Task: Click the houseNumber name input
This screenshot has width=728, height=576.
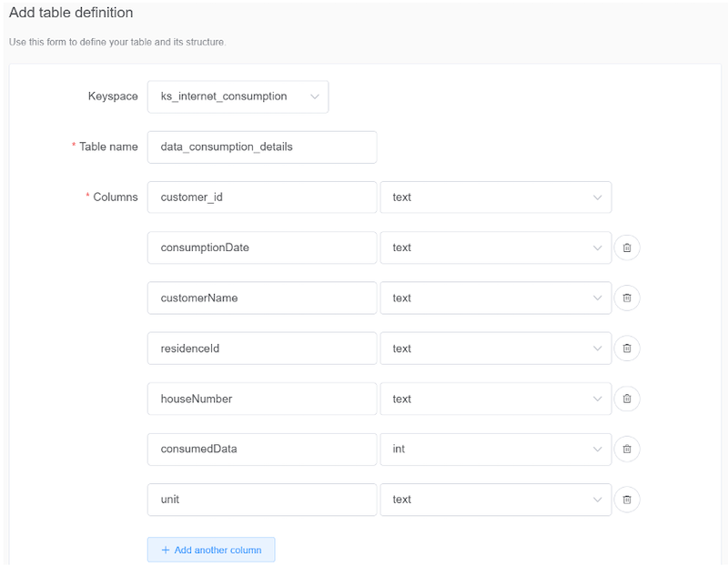Action: tap(262, 399)
